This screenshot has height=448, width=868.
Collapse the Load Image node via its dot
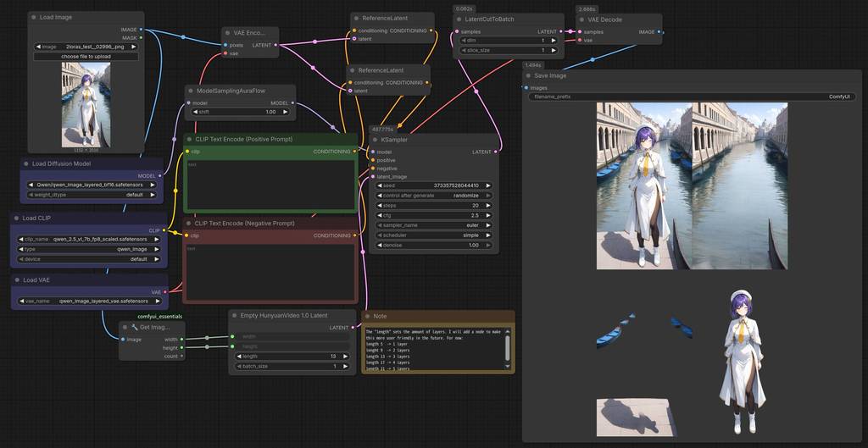(33, 17)
